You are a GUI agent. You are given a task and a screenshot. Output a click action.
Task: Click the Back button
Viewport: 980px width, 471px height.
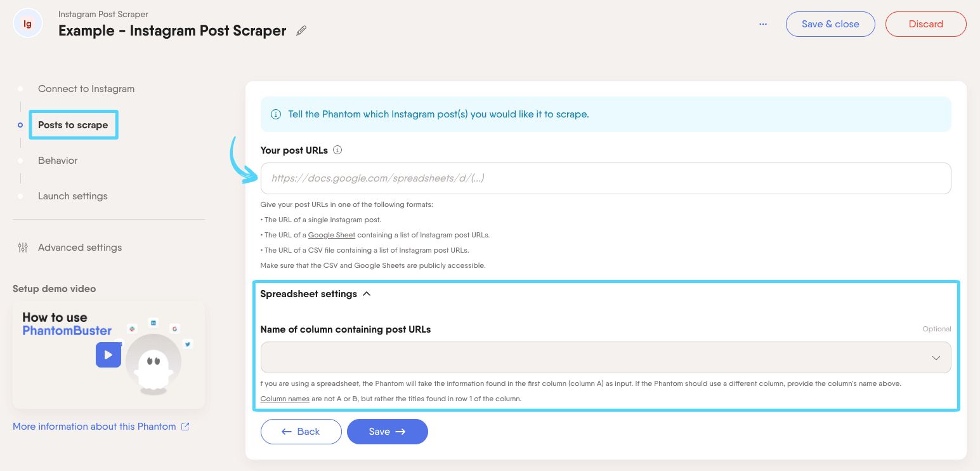(x=301, y=432)
